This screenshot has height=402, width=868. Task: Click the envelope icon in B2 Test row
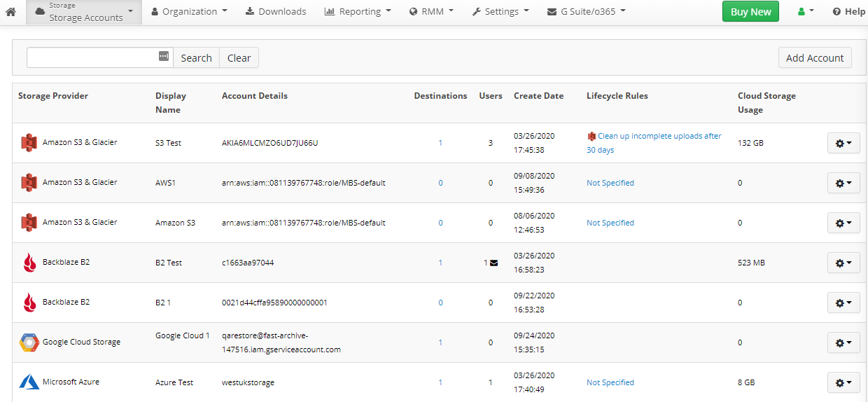tap(493, 263)
